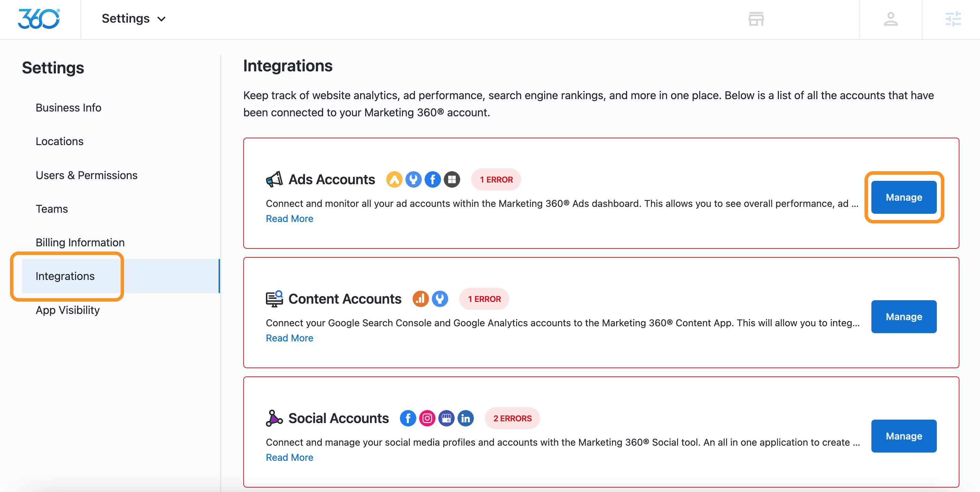The width and height of the screenshot is (980, 492).
Task: Click the sliders settings icon
Action: tap(953, 19)
